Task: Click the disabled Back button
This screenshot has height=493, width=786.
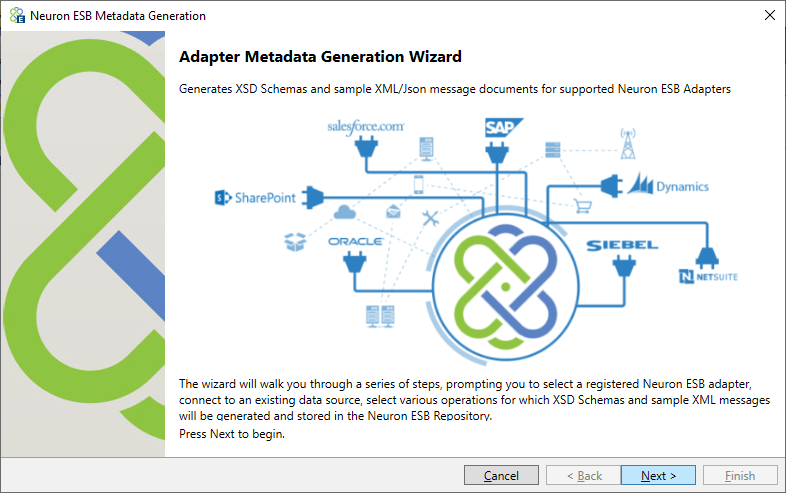Action: pyautogui.click(x=583, y=475)
